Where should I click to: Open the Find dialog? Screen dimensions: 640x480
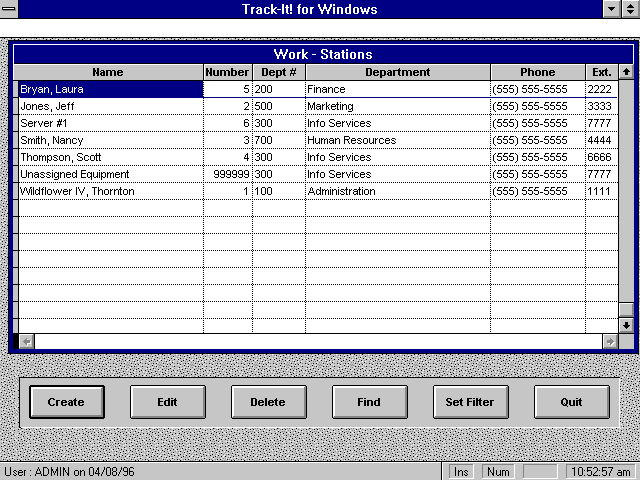369,402
